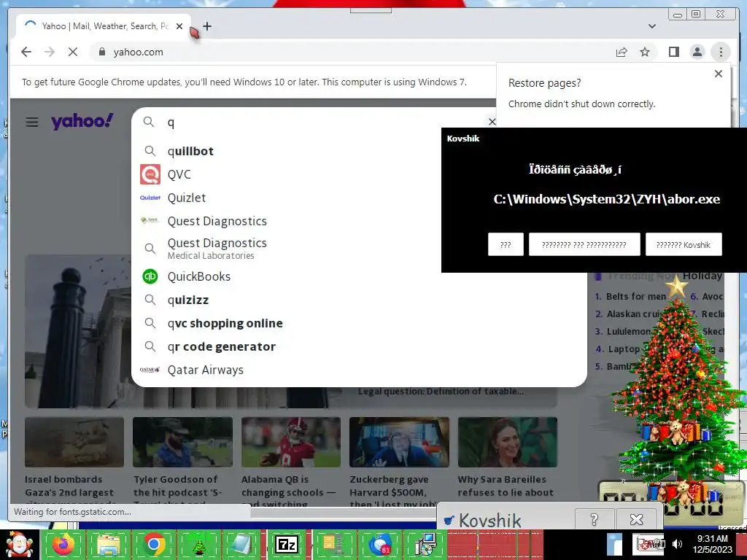Click the Yahoo logo
The height and width of the screenshot is (560, 747).
(x=82, y=121)
